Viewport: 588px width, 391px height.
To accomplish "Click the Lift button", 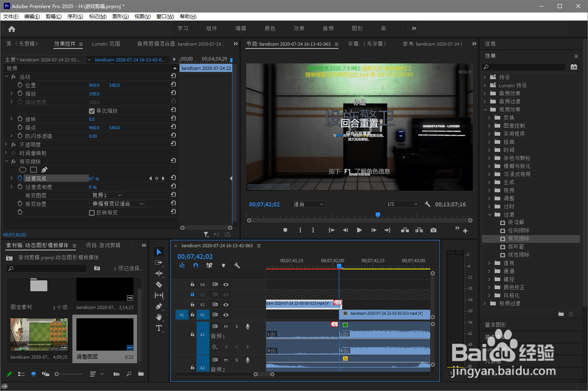I will pos(405,230).
